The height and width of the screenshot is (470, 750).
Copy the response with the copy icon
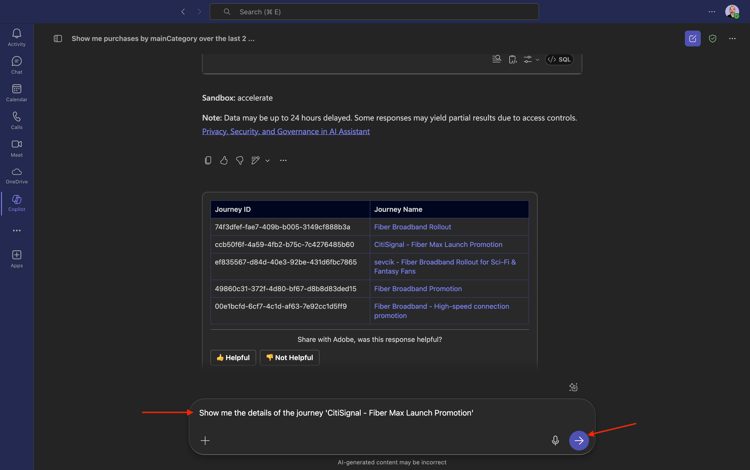(x=208, y=160)
